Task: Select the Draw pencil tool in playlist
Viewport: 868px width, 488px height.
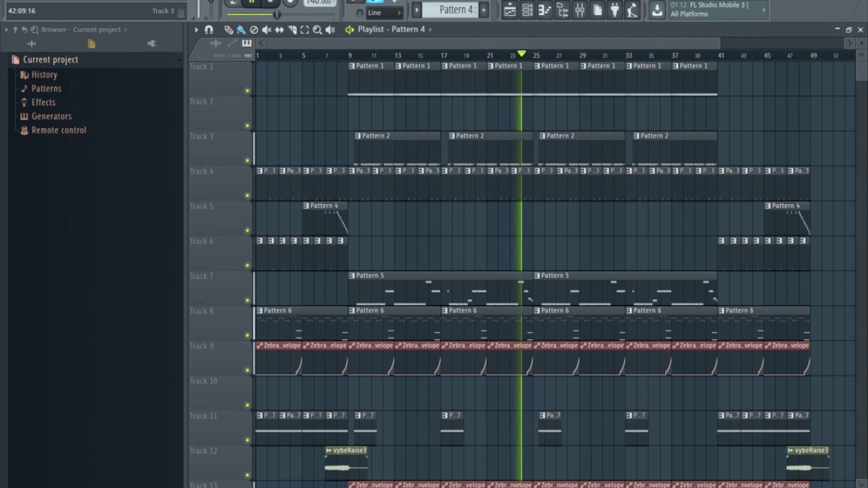Action: tap(229, 29)
